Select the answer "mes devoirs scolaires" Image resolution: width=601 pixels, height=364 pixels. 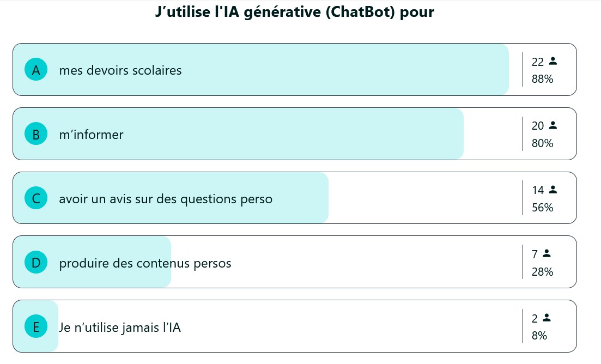click(120, 70)
